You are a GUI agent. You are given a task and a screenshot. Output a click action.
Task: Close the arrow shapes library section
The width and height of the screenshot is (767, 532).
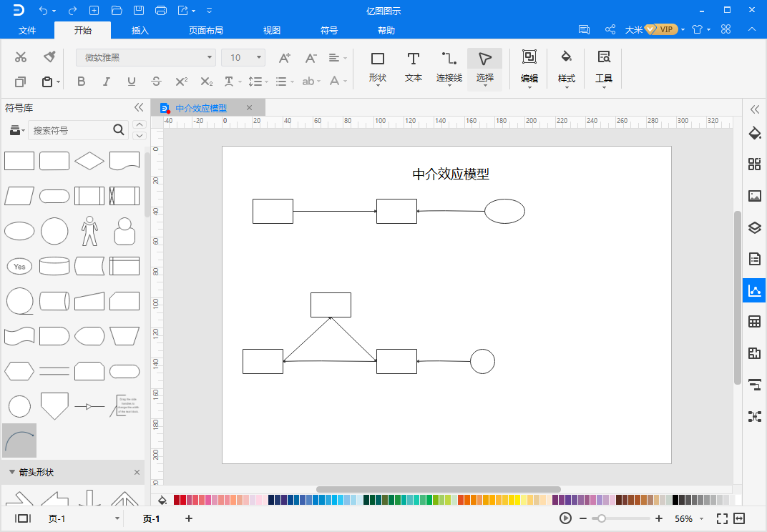coord(137,473)
